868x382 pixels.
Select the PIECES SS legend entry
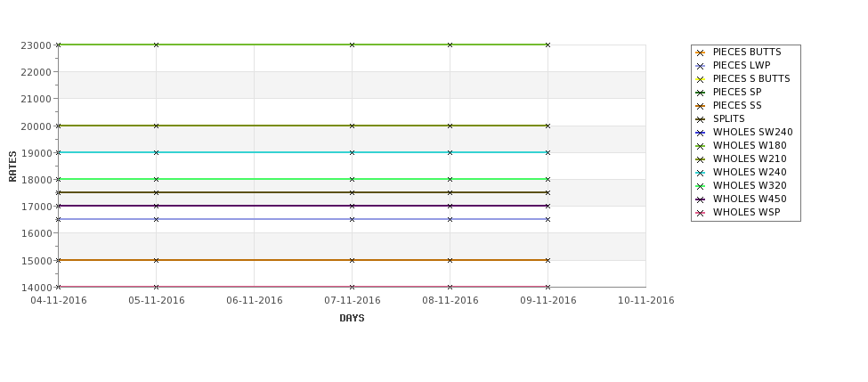pos(728,105)
